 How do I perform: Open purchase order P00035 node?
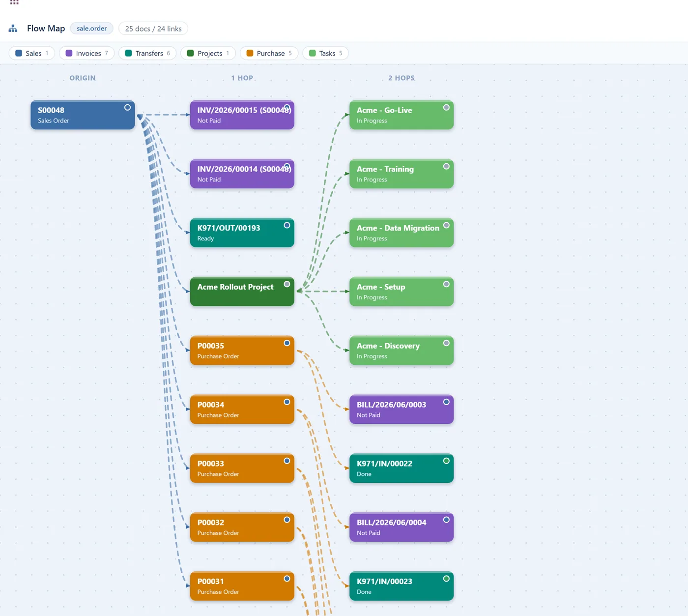pos(242,351)
